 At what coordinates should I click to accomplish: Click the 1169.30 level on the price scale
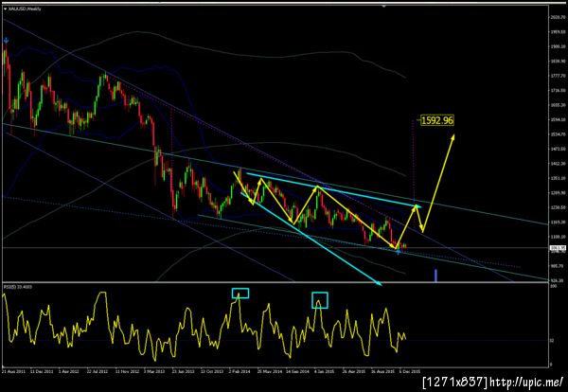(559, 223)
